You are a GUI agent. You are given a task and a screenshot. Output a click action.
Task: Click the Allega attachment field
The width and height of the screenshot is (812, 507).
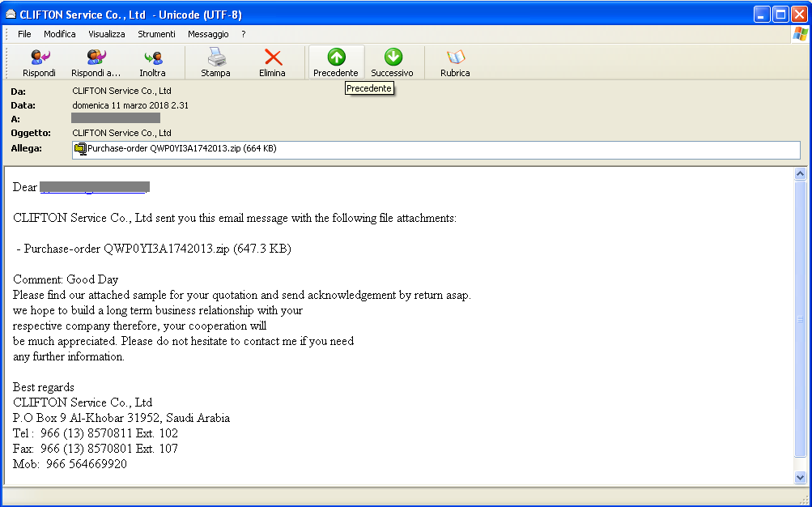point(436,150)
